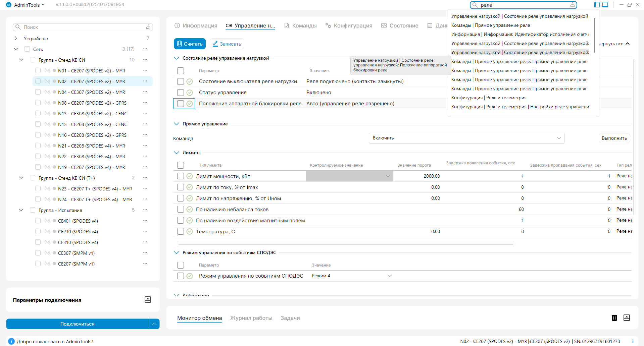Click the expand panel icon beside Параметры подключения
Image resolution: width=644 pixels, height=346 pixels.
coord(148,300)
